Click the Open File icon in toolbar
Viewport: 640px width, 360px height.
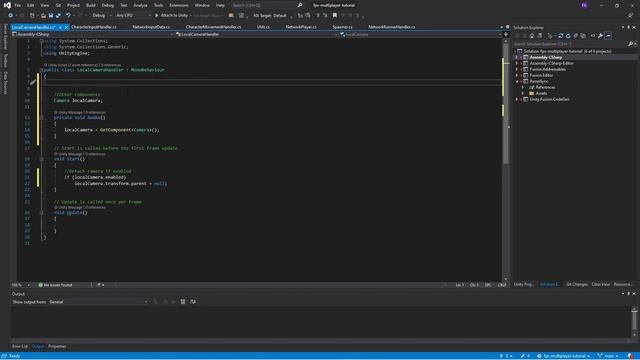point(43,16)
